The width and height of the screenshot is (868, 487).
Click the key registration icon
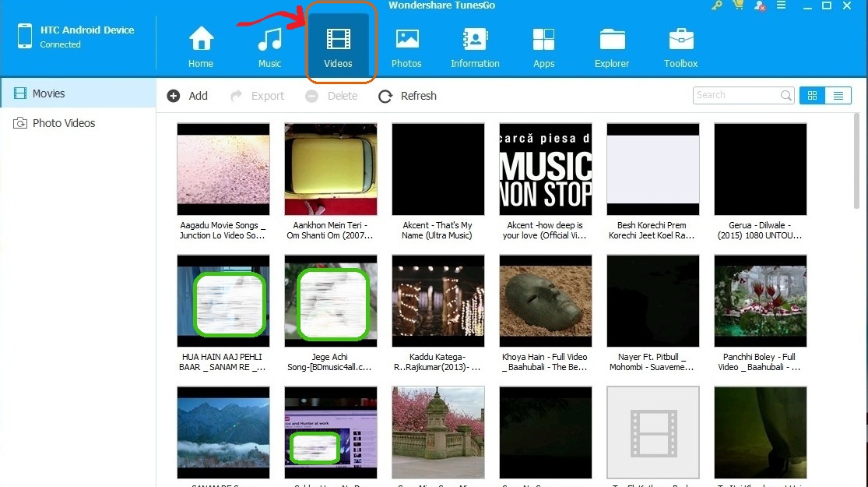tap(717, 6)
